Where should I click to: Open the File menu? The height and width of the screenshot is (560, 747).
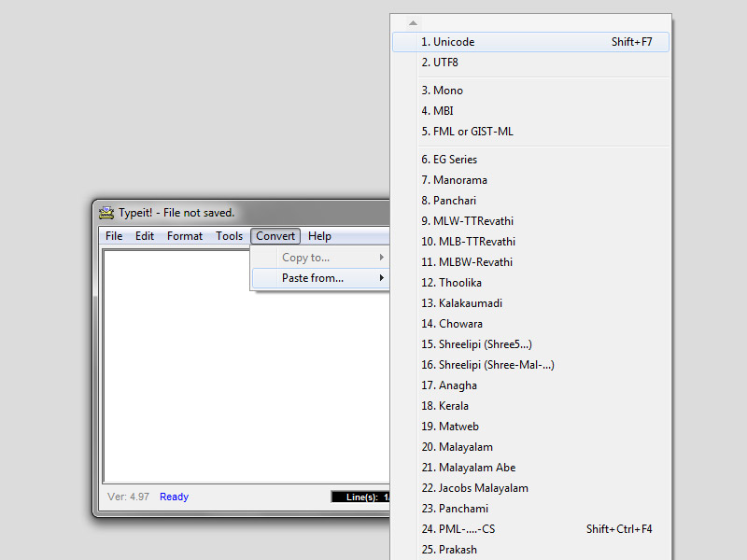click(114, 236)
